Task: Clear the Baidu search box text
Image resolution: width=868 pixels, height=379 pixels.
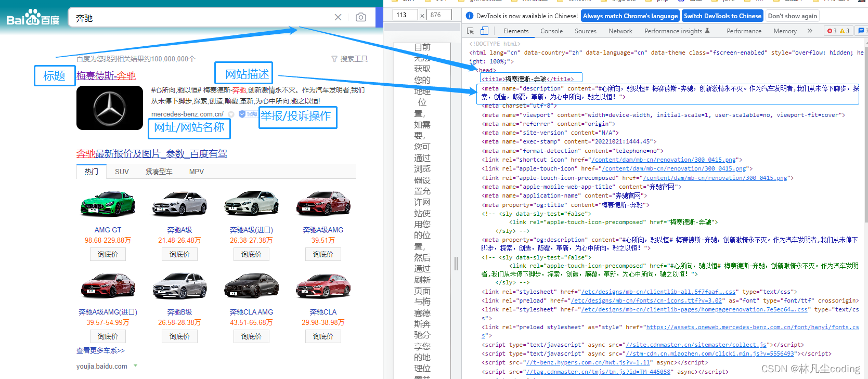Action: (x=338, y=17)
